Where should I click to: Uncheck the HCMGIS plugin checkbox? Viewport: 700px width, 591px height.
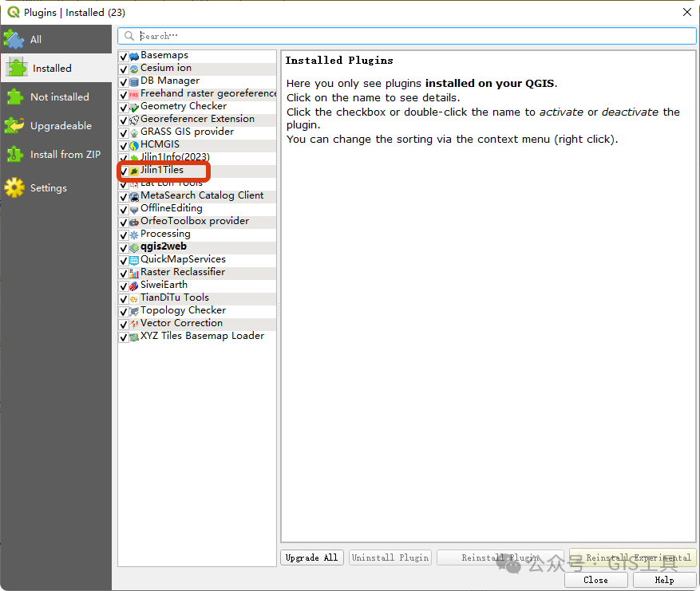(124, 146)
